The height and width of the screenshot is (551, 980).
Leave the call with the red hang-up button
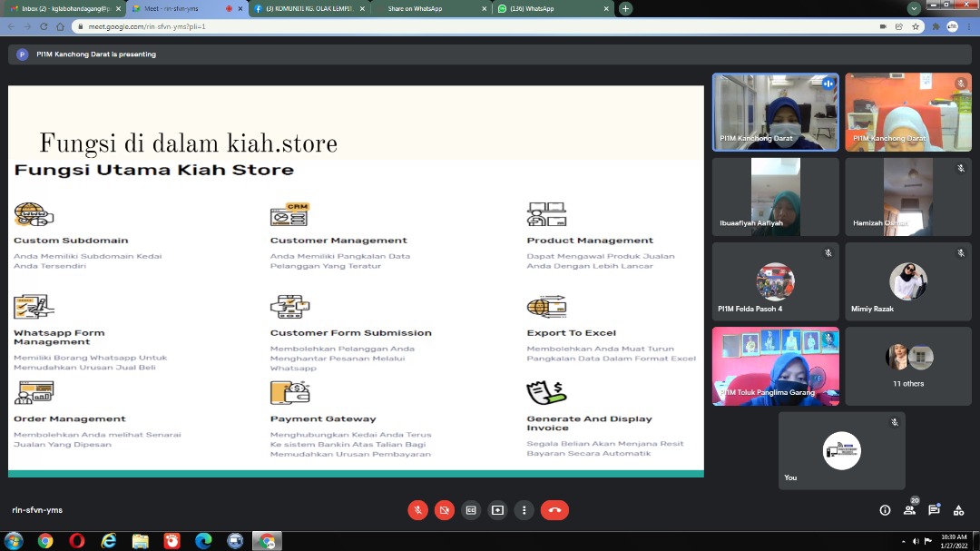[554, 510]
